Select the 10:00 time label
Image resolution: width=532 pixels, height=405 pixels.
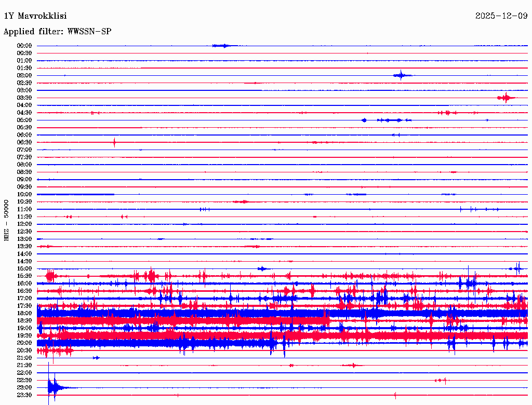(24, 194)
